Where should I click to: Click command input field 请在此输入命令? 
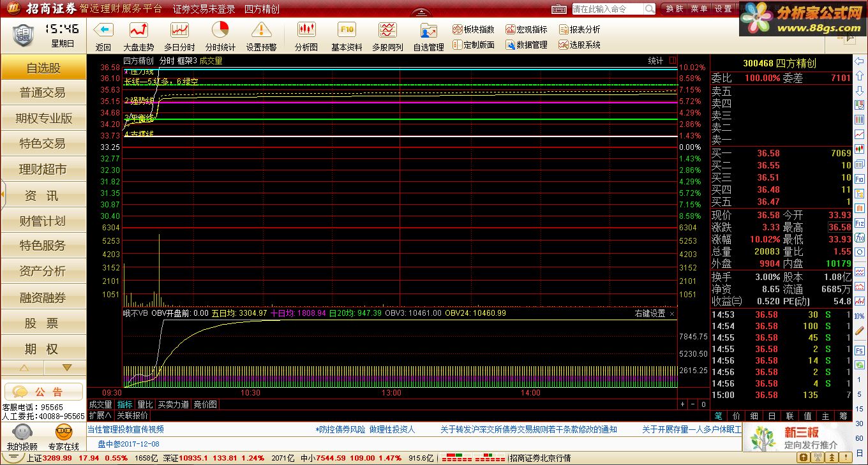click(608, 9)
